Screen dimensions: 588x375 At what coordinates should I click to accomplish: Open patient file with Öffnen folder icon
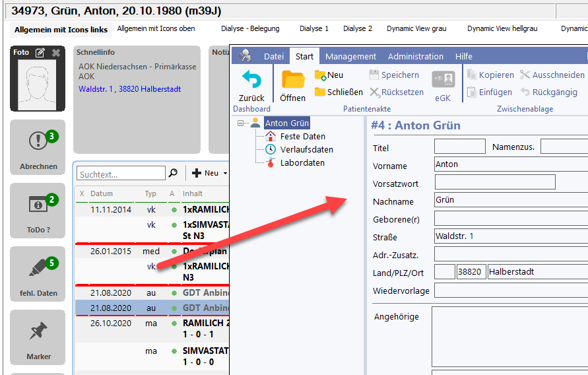pos(292,81)
